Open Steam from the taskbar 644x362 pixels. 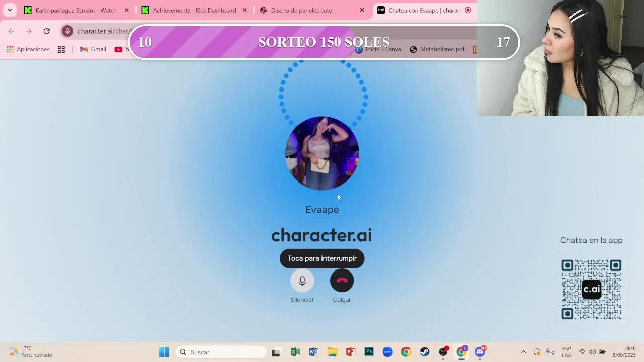(425, 352)
